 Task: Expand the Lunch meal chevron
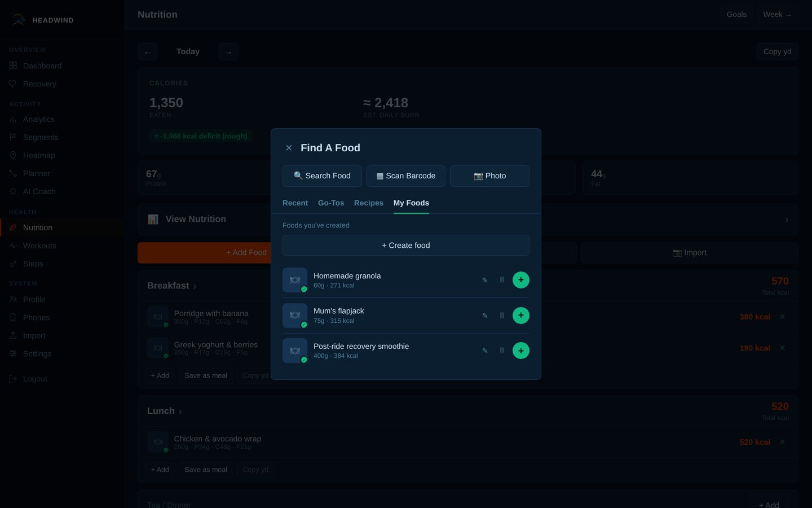tap(180, 412)
